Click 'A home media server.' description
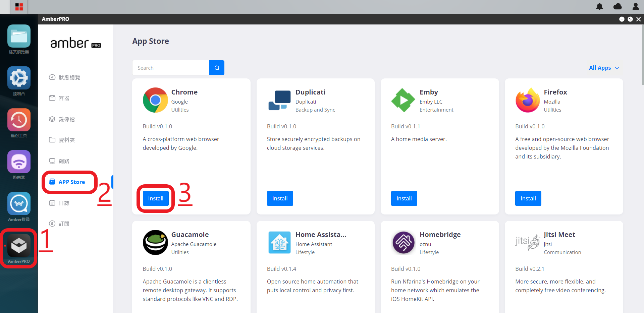 419,139
